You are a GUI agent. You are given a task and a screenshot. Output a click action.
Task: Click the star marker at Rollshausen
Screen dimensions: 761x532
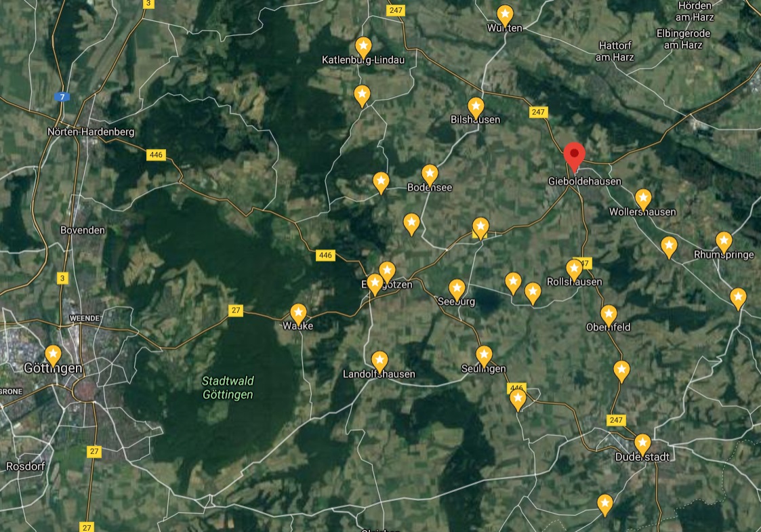click(x=574, y=270)
